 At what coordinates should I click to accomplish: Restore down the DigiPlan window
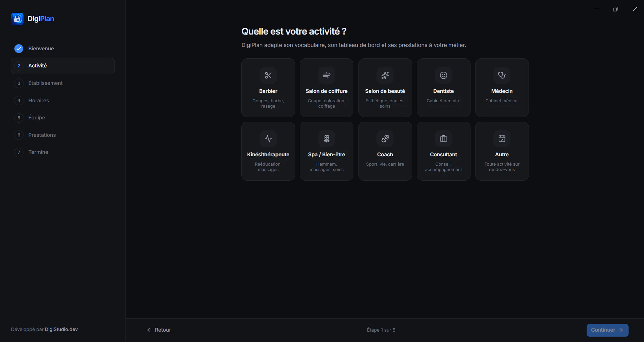pos(615,9)
